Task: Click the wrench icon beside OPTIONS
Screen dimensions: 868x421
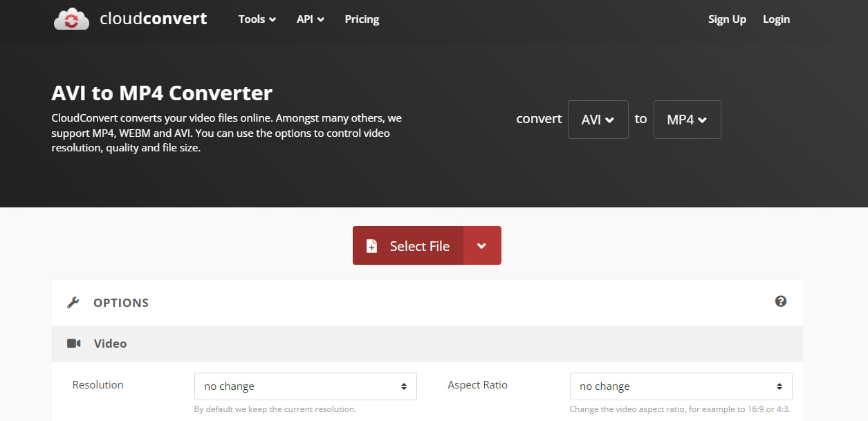Action: click(x=73, y=303)
